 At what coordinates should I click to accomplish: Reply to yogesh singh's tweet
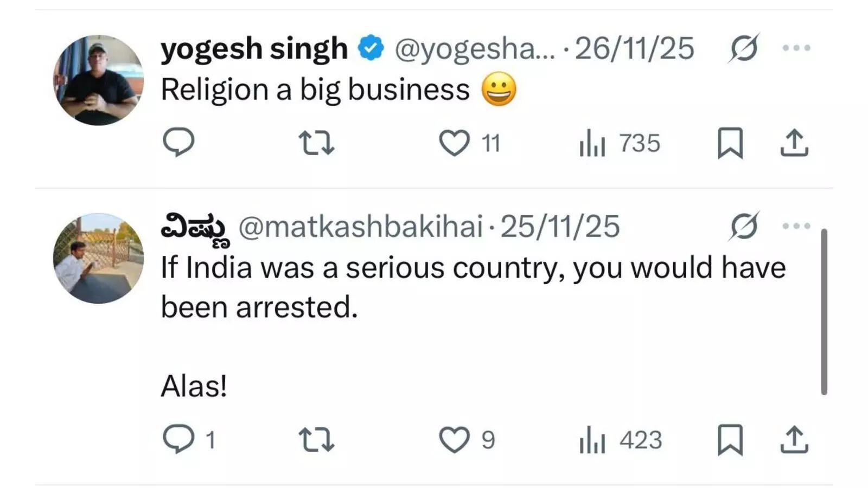(x=178, y=142)
